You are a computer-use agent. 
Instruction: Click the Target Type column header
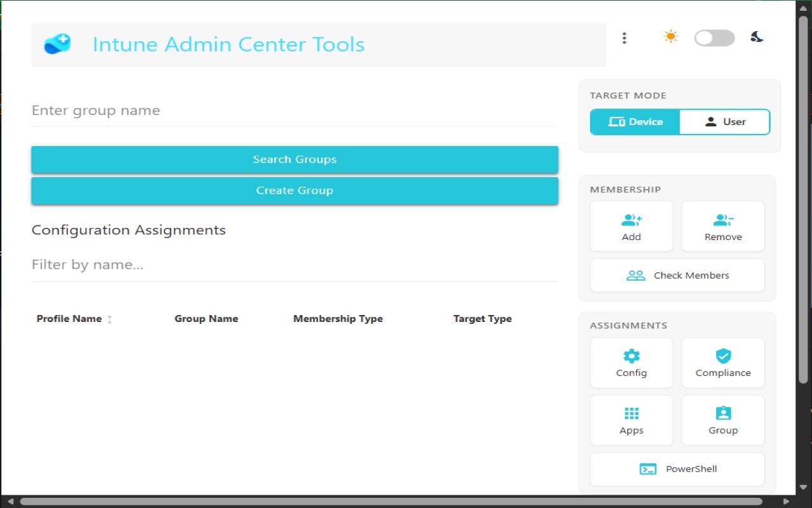pyautogui.click(x=483, y=319)
